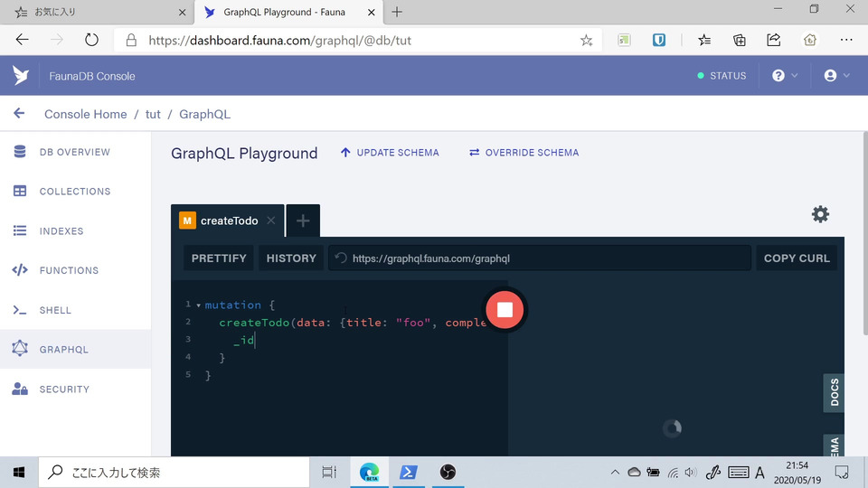This screenshot has height=488, width=868.
Task: Click the browser address bar URL
Action: (x=279, y=41)
